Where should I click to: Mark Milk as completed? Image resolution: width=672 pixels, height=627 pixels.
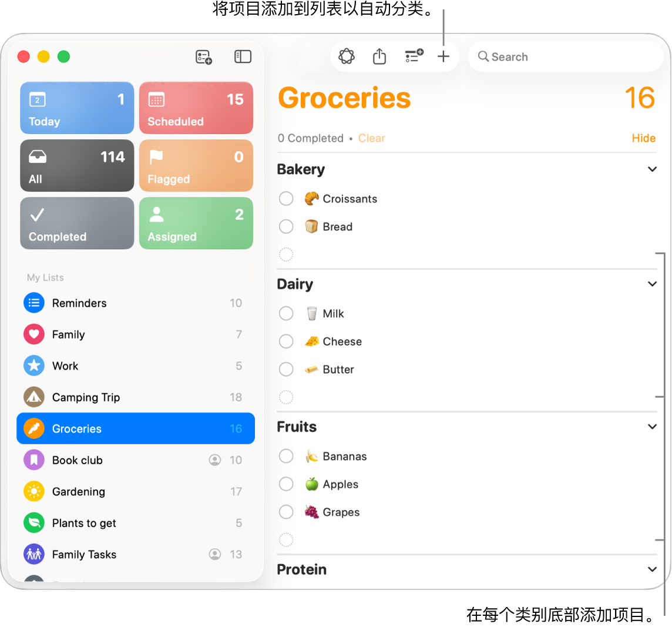coord(286,314)
